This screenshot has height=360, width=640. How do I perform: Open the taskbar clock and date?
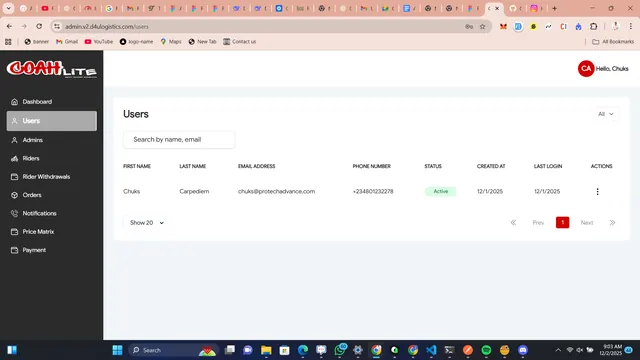point(611,350)
